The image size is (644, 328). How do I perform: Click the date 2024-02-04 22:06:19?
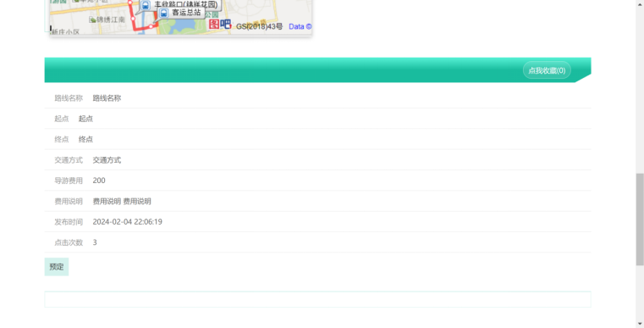click(127, 222)
